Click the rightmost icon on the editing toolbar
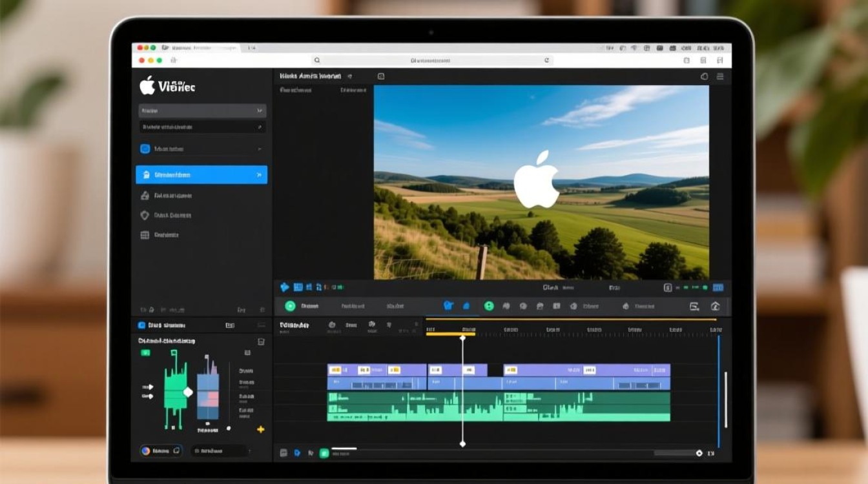Image resolution: width=868 pixels, height=484 pixels. (x=715, y=307)
